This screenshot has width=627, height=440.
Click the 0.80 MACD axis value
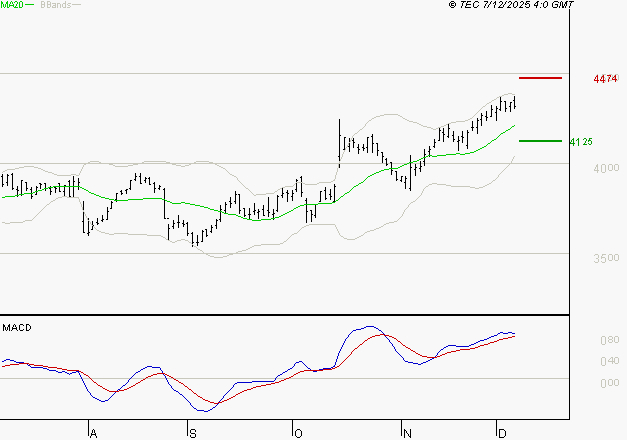point(610,340)
